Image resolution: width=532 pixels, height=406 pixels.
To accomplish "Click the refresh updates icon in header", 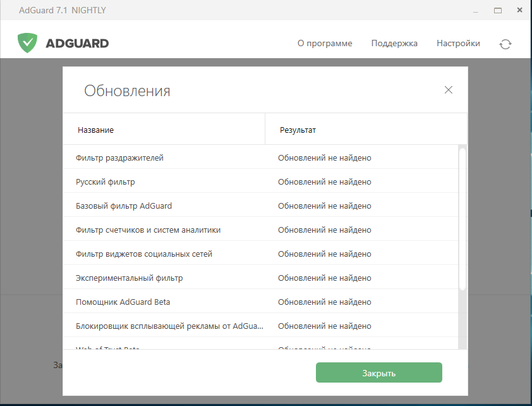I will (x=505, y=44).
